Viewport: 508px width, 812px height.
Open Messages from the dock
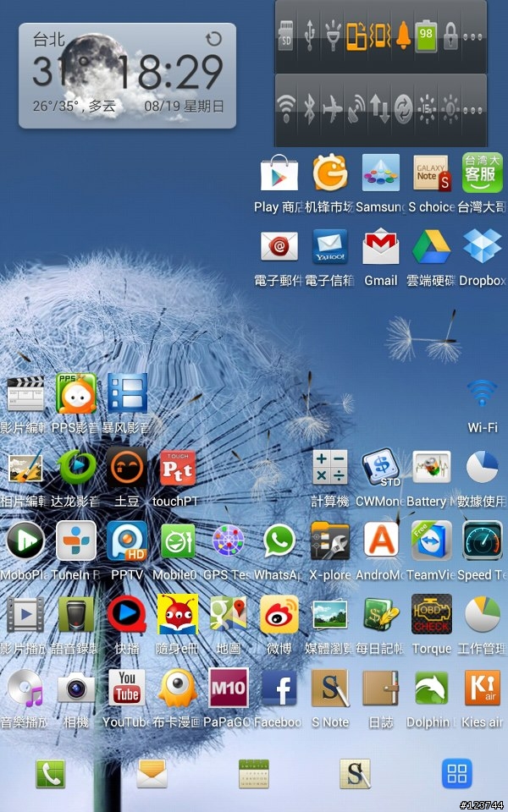[152, 774]
